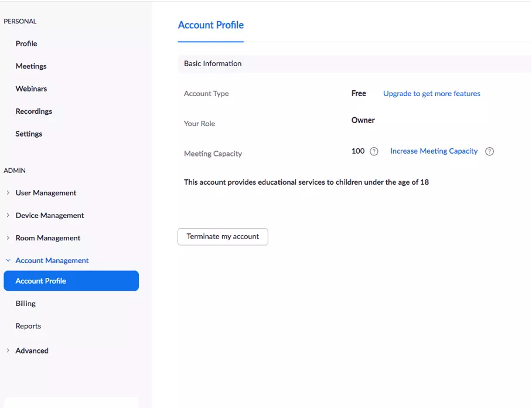Click the Terminate my account button
The image size is (532, 408).
pyautogui.click(x=223, y=236)
